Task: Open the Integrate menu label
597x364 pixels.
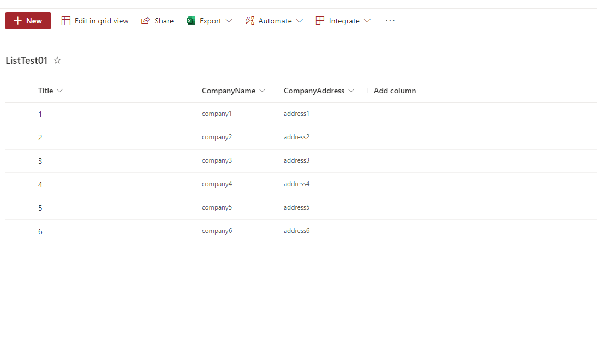Action: click(344, 21)
